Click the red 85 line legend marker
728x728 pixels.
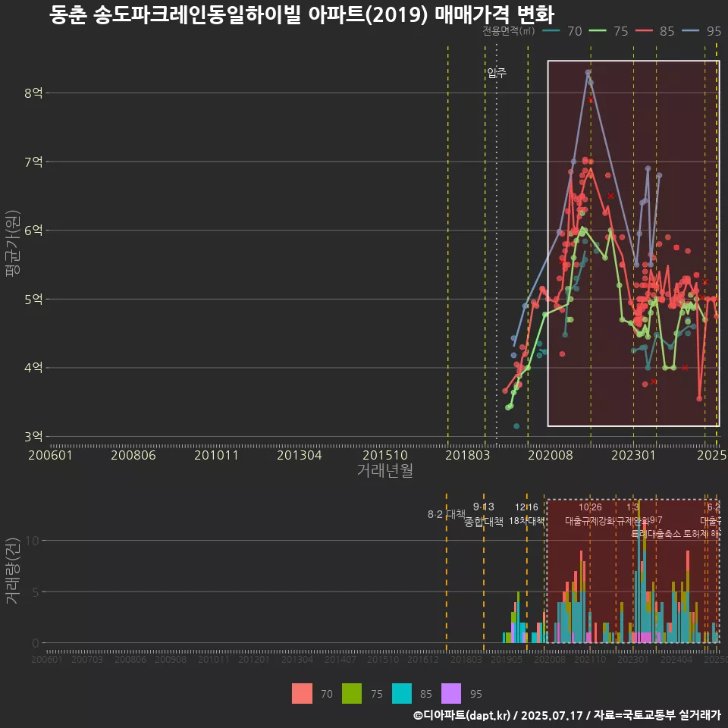(x=644, y=31)
